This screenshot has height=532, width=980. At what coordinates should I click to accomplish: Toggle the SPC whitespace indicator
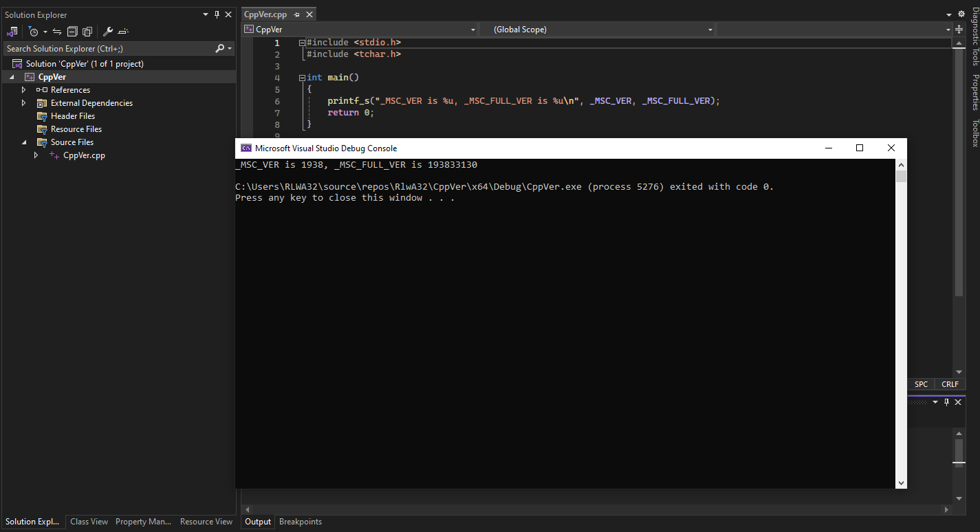[921, 384]
